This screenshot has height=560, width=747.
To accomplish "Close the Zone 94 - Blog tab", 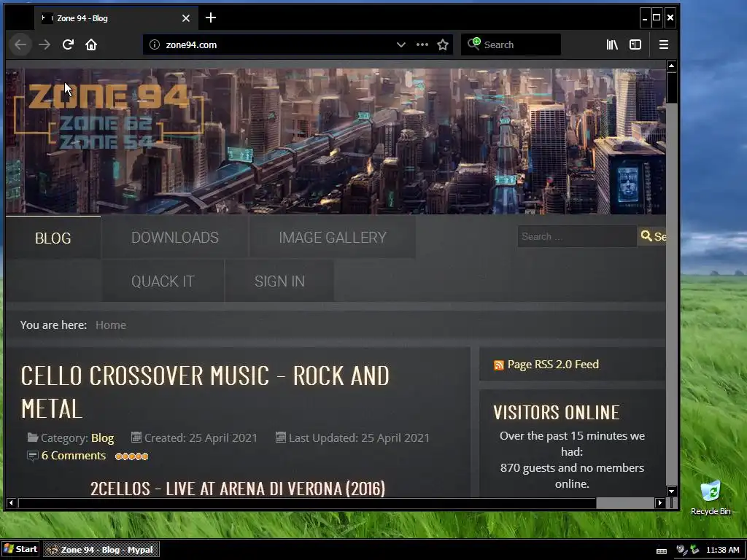I will (x=186, y=18).
